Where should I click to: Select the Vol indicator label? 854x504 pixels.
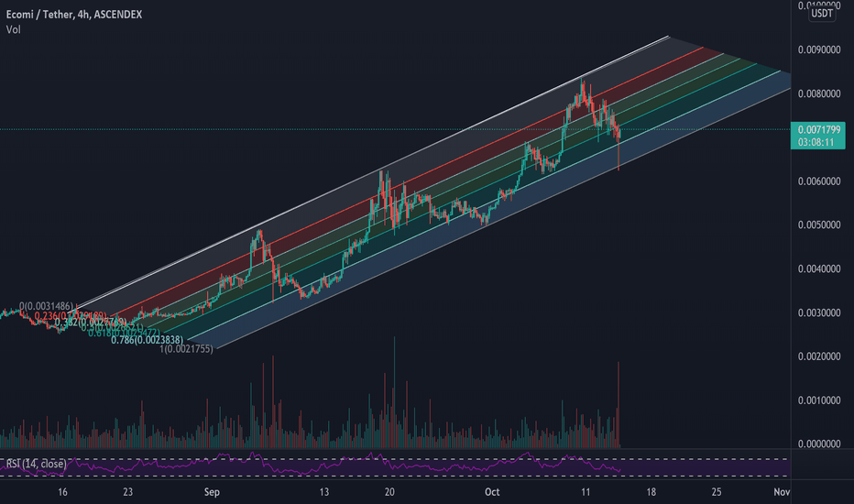point(14,30)
